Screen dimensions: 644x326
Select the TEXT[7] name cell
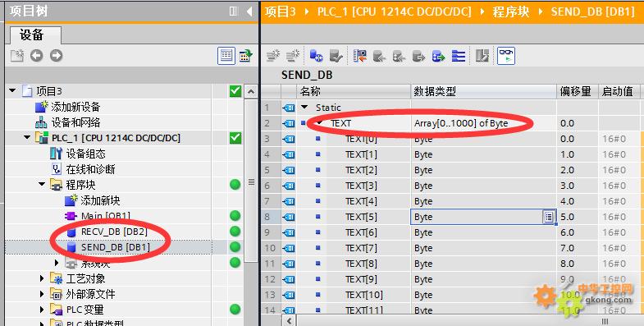(x=361, y=248)
